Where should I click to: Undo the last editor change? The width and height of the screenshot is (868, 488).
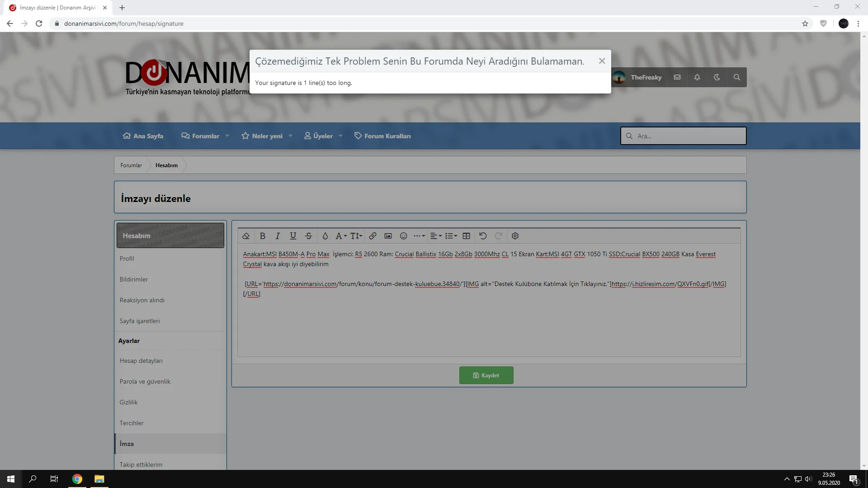tap(483, 236)
